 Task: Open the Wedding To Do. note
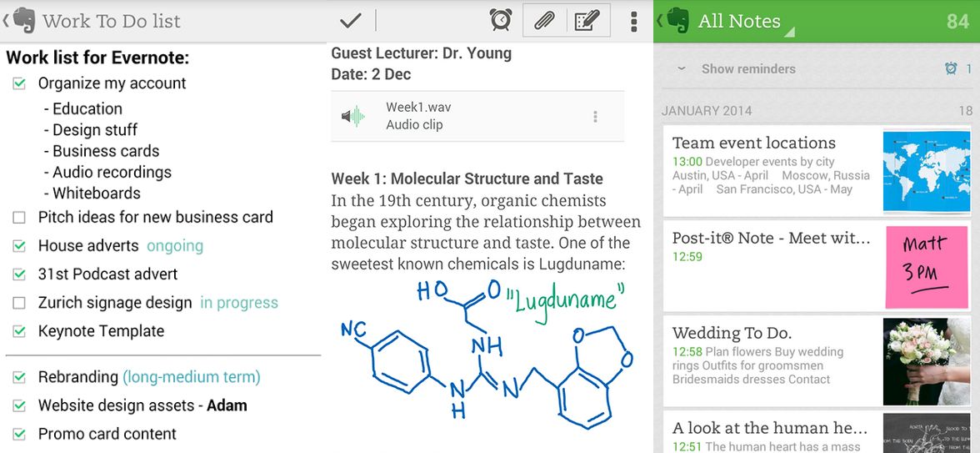pos(771,360)
